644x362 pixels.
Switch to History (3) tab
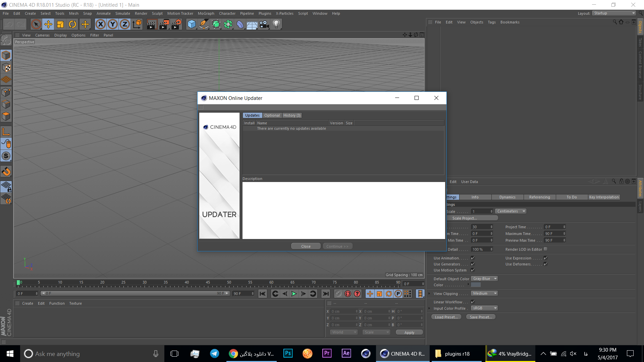[292, 115]
